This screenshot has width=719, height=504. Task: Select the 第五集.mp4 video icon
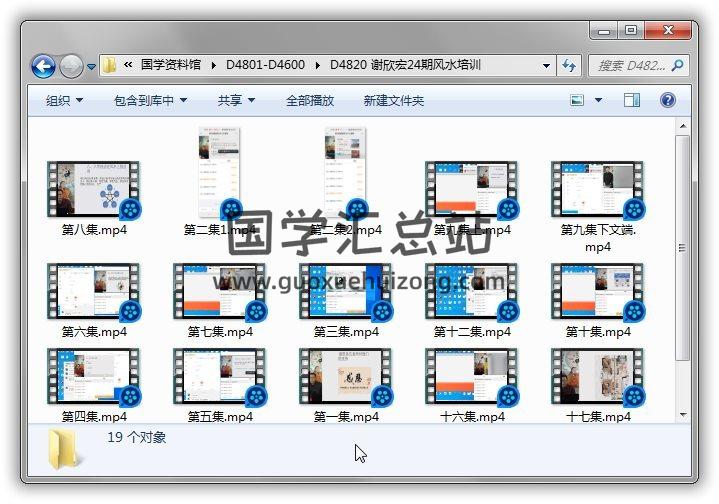pyautogui.click(x=220, y=377)
